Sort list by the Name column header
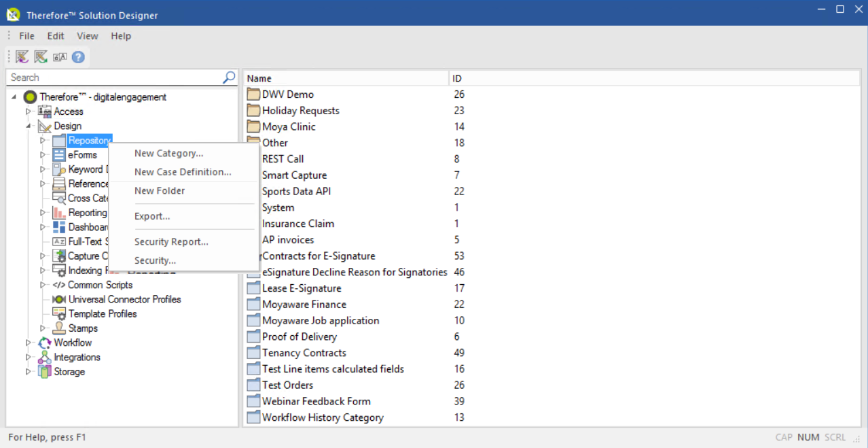 click(x=346, y=79)
